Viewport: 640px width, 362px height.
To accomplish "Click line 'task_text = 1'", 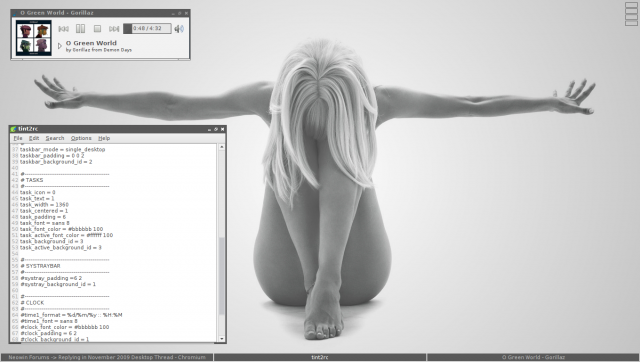I will point(37,199).
